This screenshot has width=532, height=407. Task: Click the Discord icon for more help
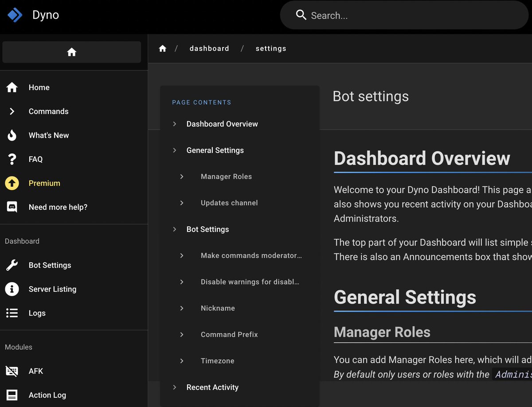tap(12, 207)
